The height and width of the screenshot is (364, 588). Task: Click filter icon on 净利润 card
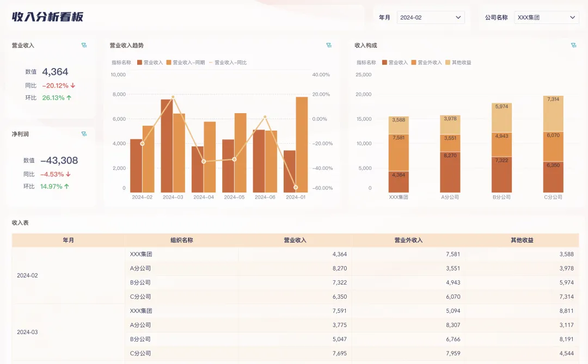84,134
